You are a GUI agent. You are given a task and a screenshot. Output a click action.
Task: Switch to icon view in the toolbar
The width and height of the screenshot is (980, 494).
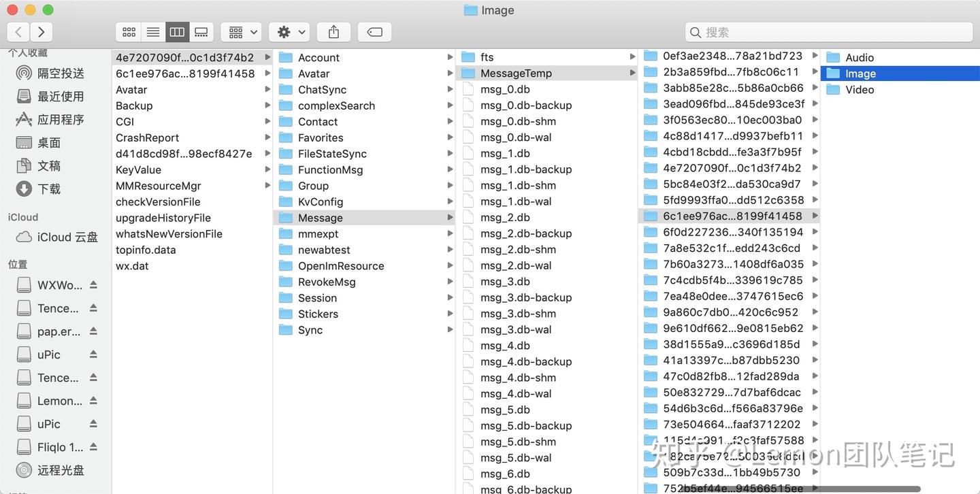129,31
